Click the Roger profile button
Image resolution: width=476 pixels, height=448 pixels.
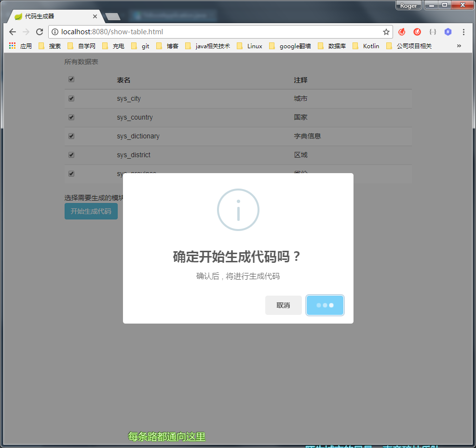pos(408,5)
